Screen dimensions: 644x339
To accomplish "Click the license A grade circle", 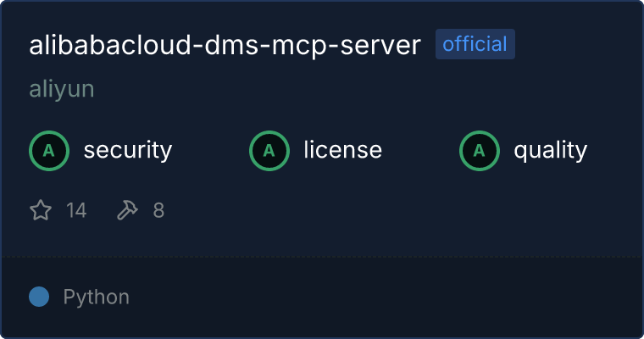I will 269,151.
